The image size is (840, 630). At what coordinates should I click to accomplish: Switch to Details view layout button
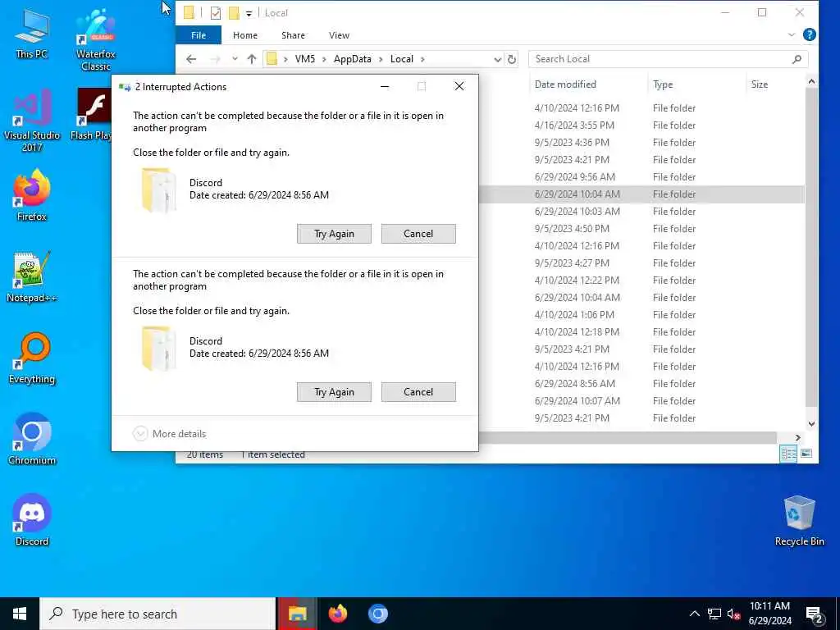tap(788, 454)
